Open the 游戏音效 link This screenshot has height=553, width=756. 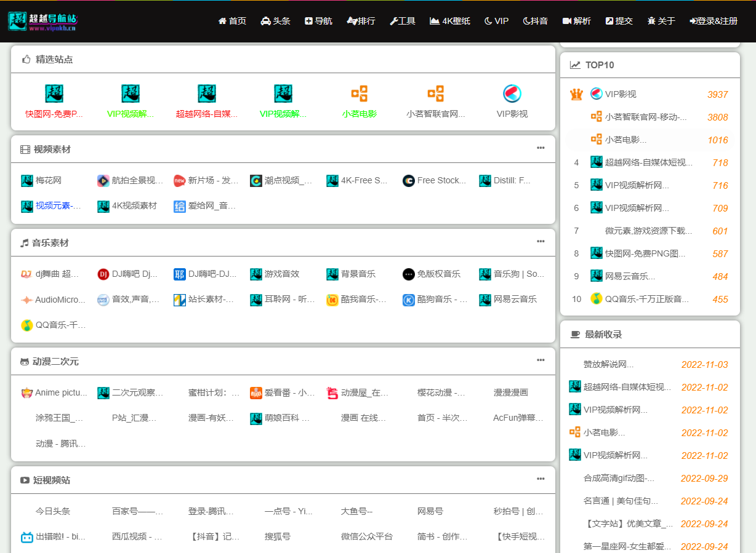pos(282,274)
